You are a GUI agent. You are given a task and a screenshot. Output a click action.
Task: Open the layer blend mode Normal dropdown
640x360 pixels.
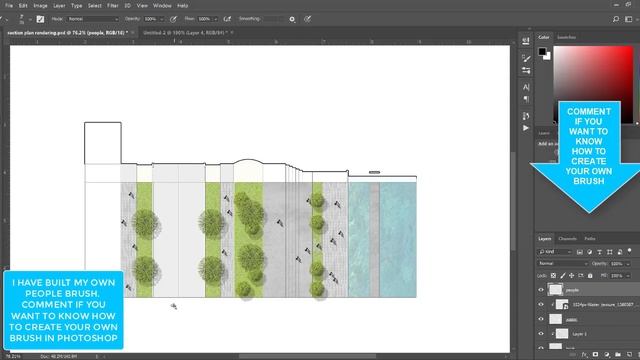click(x=563, y=264)
